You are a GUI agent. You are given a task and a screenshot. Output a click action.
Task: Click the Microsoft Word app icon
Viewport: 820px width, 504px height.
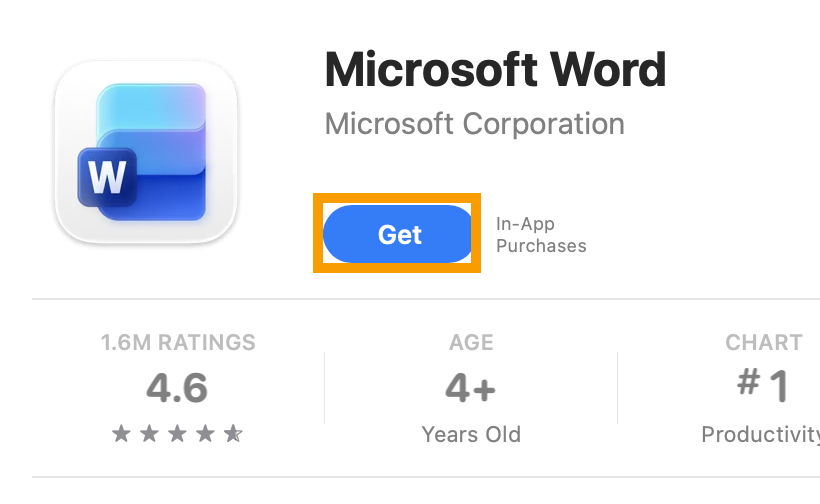point(146,152)
